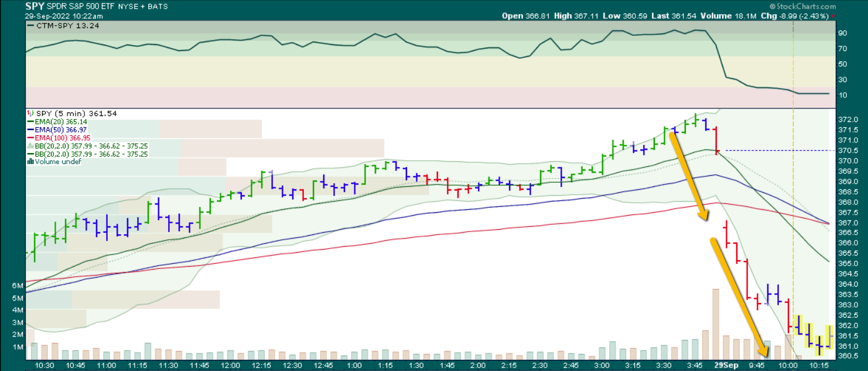The height and width of the screenshot is (371, 868).
Task: Click the 10:00 time axis label
Action: (788, 365)
